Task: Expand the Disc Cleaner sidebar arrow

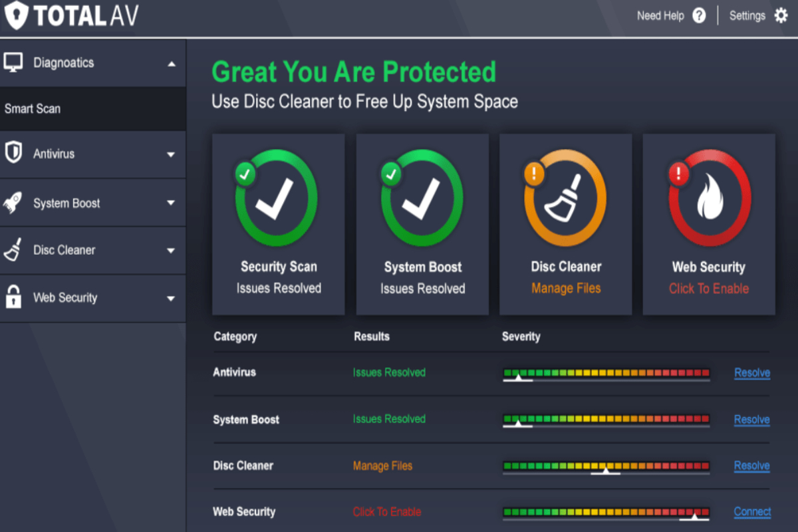Action: (x=171, y=251)
